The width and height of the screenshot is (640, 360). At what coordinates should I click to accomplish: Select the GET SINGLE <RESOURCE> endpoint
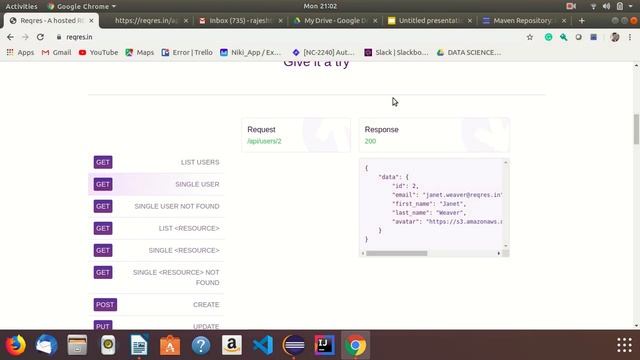tap(156, 251)
